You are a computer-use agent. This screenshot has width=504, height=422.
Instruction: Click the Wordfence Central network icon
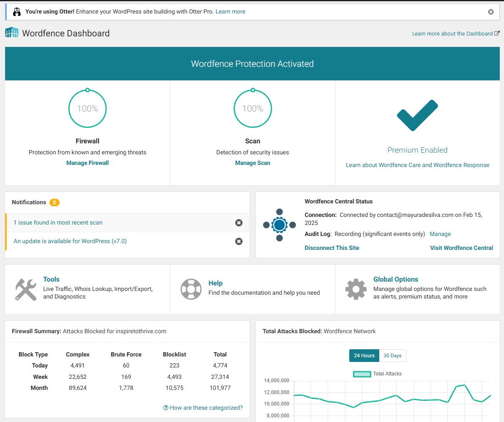(x=279, y=225)
